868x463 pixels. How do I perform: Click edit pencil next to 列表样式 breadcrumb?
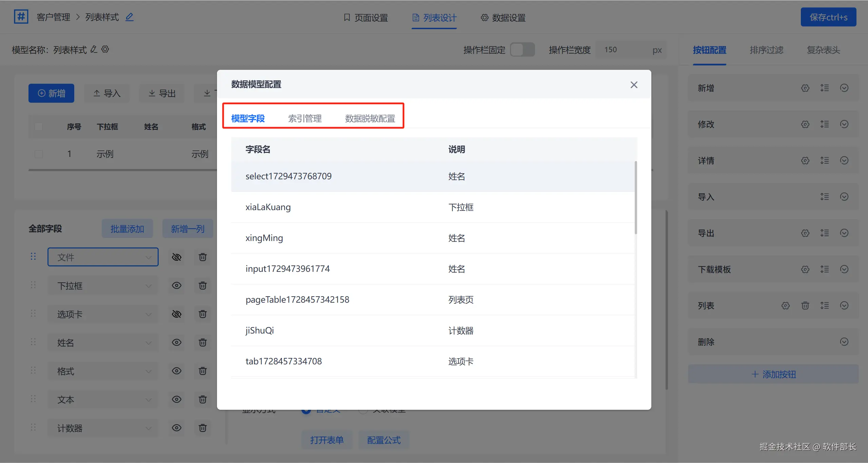[x=130, y=17]
